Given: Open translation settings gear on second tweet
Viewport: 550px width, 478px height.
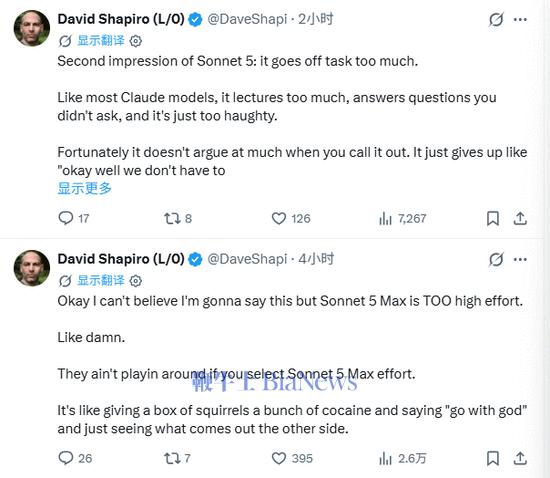Looking at the screenshot, I should pyautogui.click(x=136, y=281).
